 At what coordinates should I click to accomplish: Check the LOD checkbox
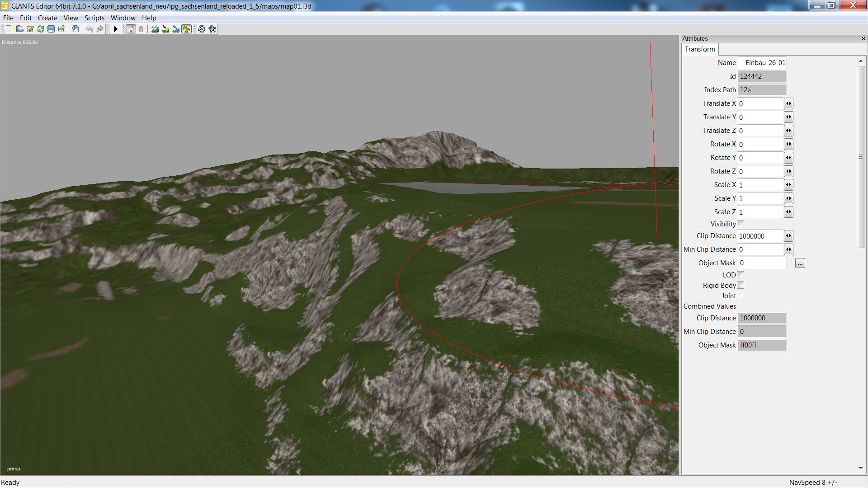tap(741, 275)
